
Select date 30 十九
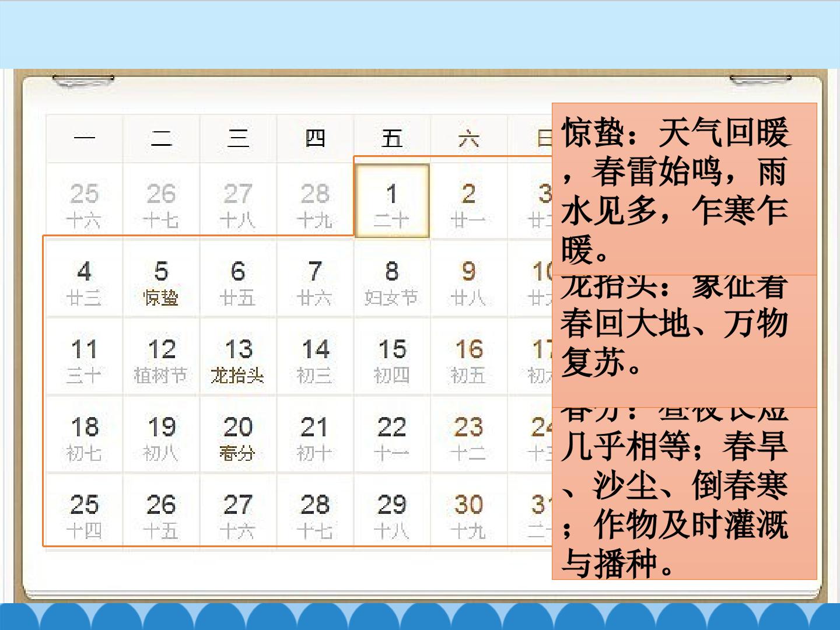click(469, 512)
